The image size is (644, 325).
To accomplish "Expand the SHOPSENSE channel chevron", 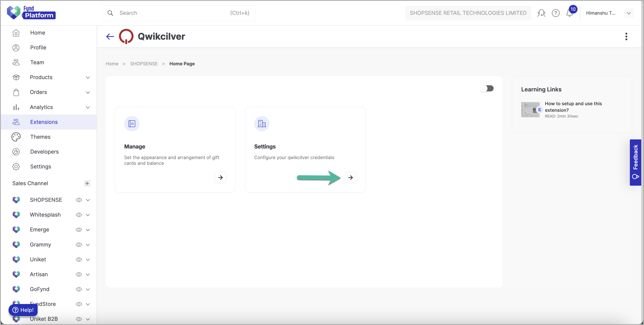I will click(88, 200).
